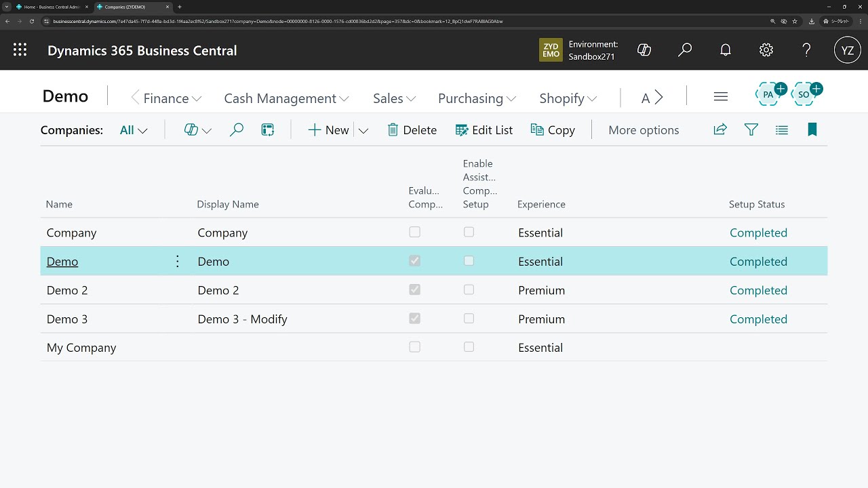Expand the Finance navigation menu

tap(165, 98)
